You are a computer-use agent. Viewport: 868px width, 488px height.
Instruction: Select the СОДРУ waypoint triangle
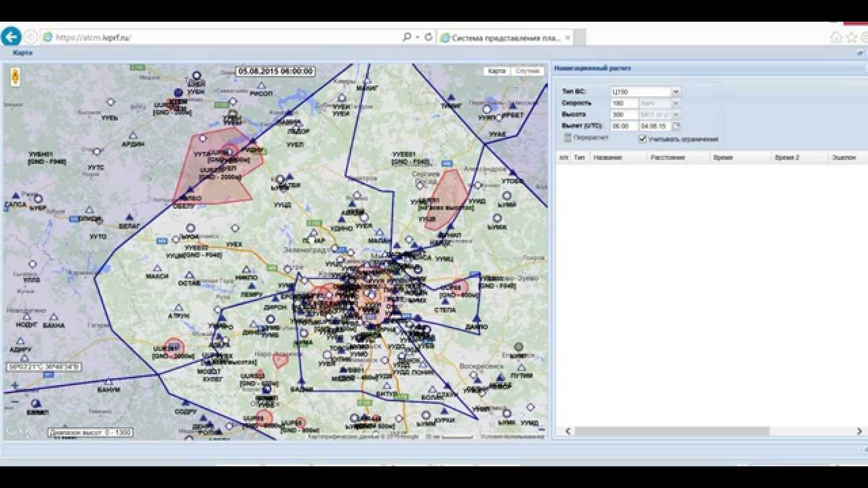pyautogui.click(x=185, y=403)
